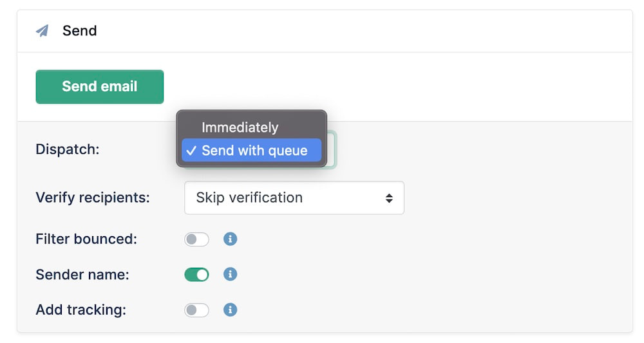644x343 pixels.
Task: Enable the Filter bounced toggle
Action: [x=196, y=239]
